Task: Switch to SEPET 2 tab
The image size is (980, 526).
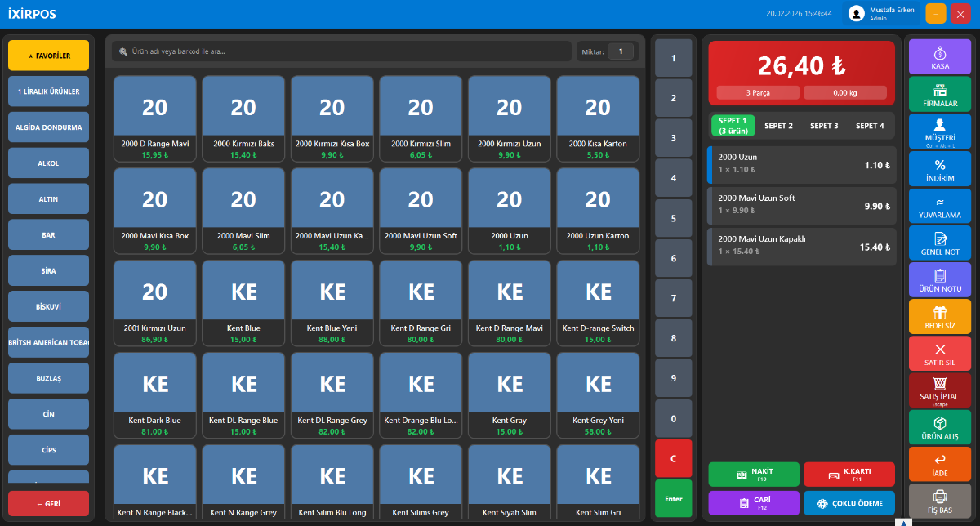Action: coord(778,126)
